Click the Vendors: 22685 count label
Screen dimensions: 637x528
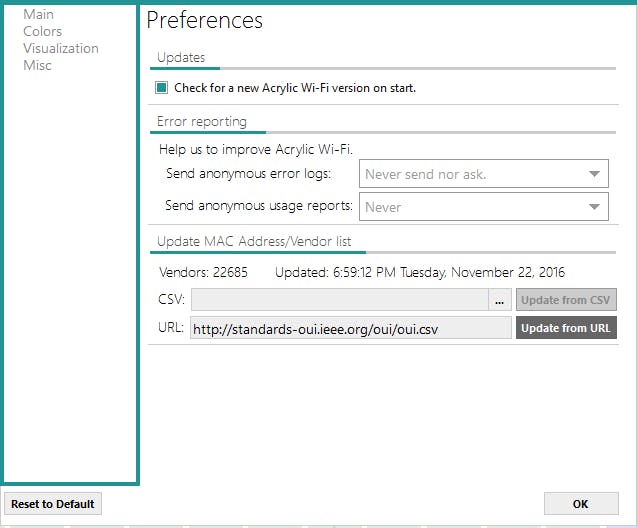(203, 272)
